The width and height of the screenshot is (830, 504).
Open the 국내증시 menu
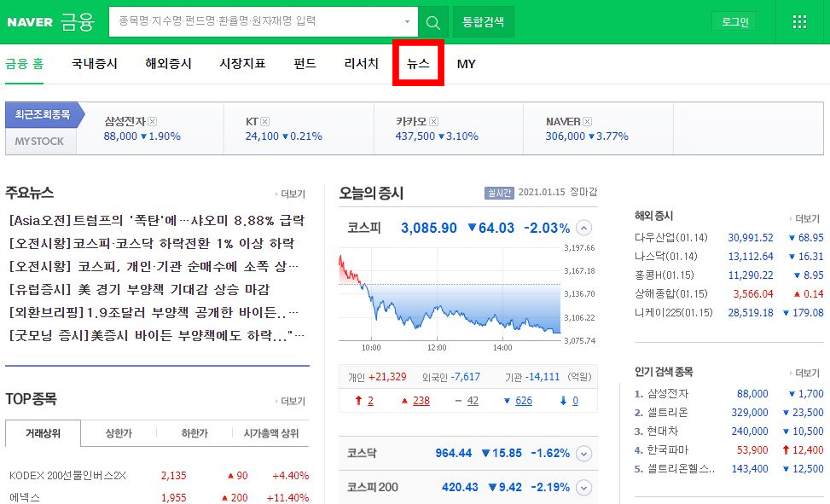tap(94, 64)
